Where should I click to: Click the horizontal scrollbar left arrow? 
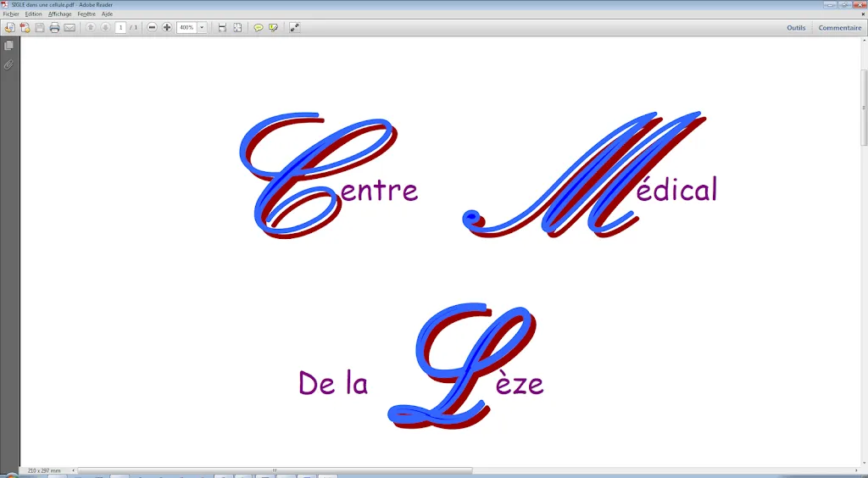point(73,471)
